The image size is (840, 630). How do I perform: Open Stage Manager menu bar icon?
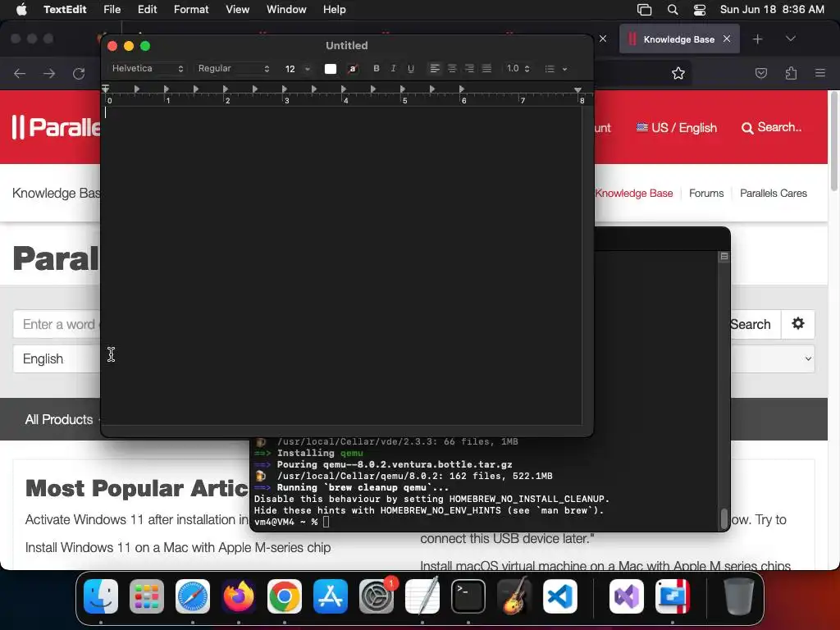[x=645, y=10]
